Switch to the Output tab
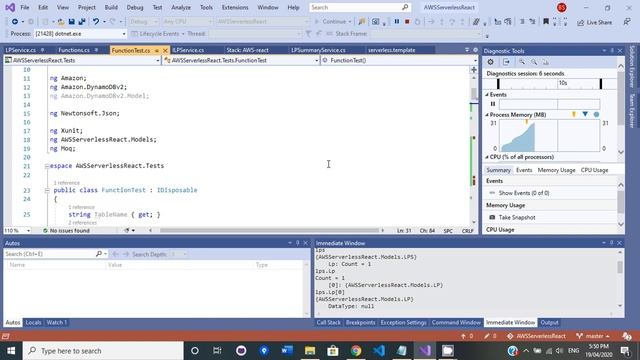 pyautogui.click(x=549, y=322)
